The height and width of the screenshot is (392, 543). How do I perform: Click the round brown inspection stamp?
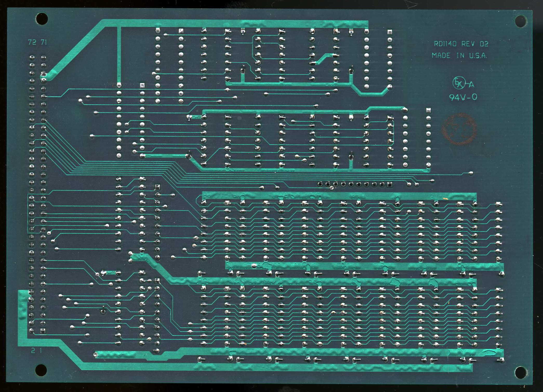click(459, 129)
